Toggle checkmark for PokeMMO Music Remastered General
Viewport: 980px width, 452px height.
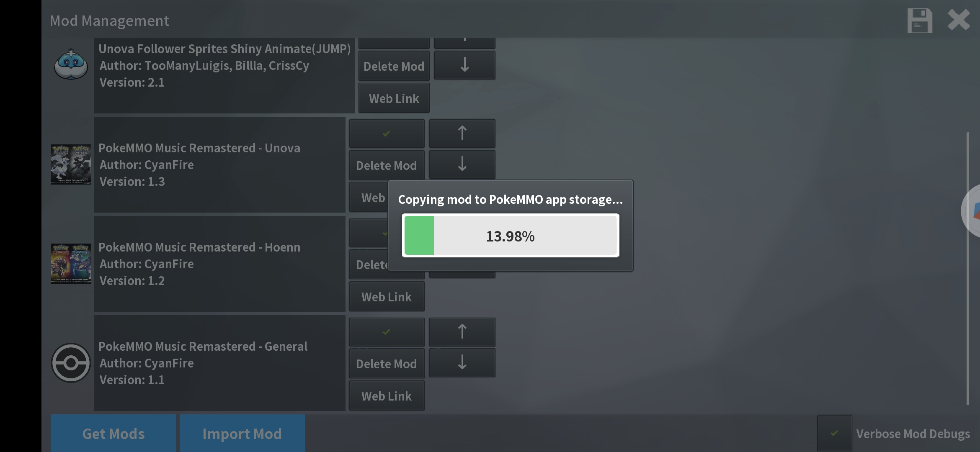pos(386,331)
